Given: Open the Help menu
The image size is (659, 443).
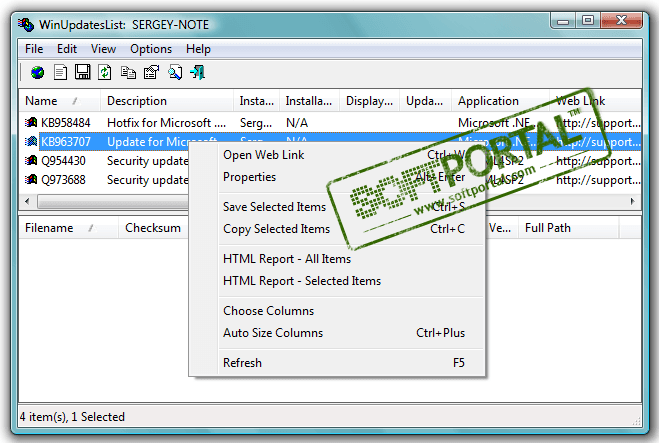Looking at the screenshot, I should (x=198, y=49).
